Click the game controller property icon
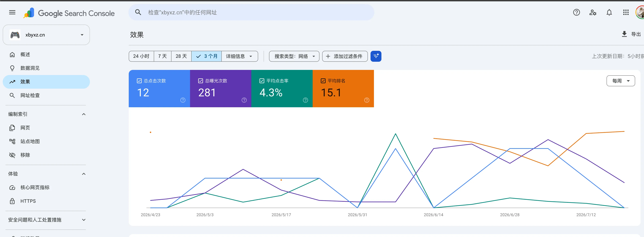Viewport: 644px width, 237px height. 15,35
